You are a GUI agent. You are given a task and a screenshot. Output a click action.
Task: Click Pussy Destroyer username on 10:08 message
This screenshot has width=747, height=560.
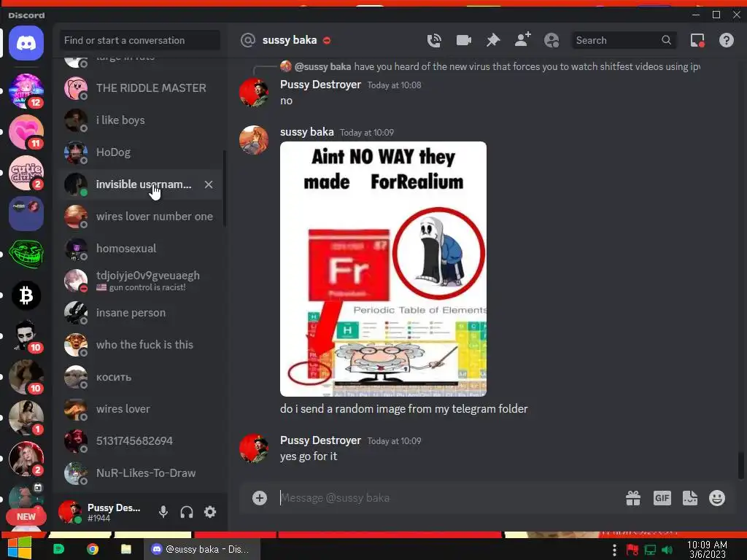coord(321,85)
